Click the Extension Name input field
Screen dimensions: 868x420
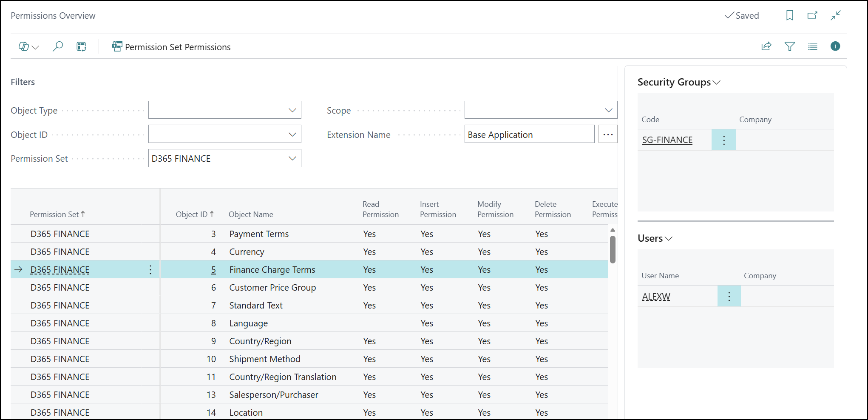529,134
